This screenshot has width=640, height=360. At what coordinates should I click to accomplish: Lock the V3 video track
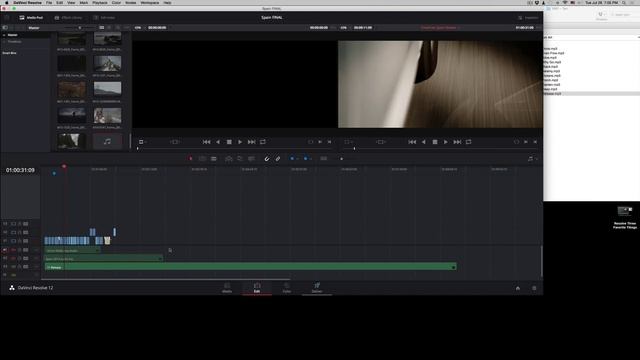(x=19, y=224)
